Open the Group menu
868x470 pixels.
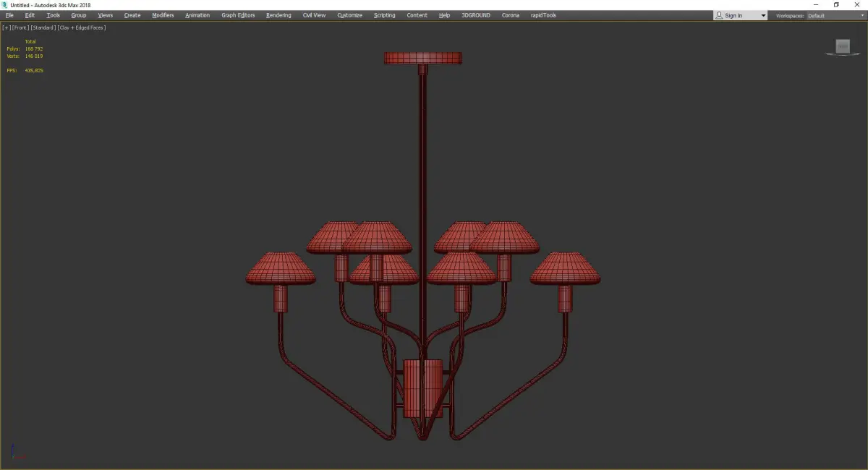click(79, 15)
